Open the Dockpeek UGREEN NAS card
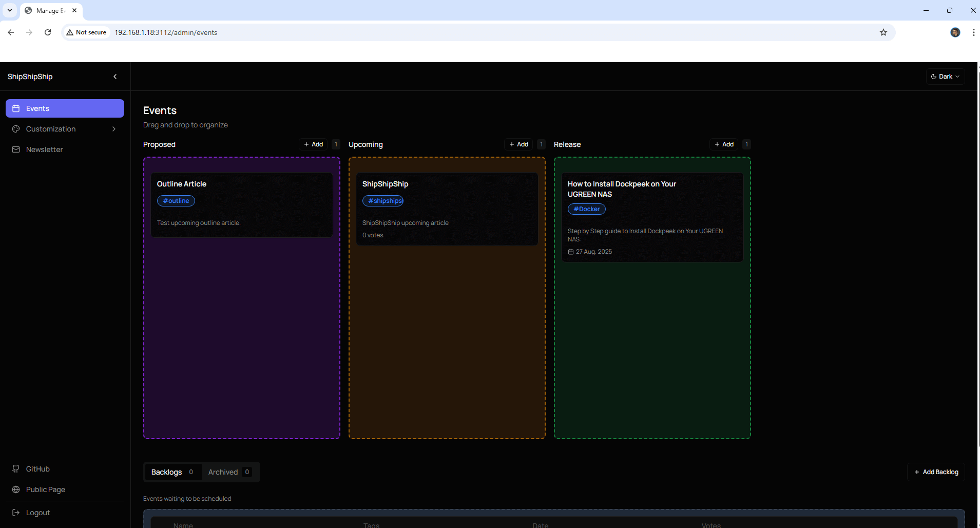 [652, 217]
